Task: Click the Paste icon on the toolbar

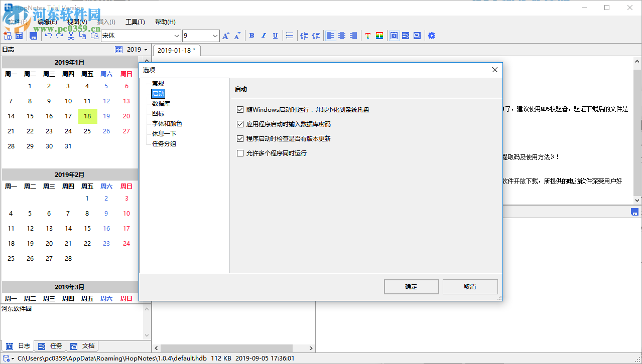Action: 94,36
